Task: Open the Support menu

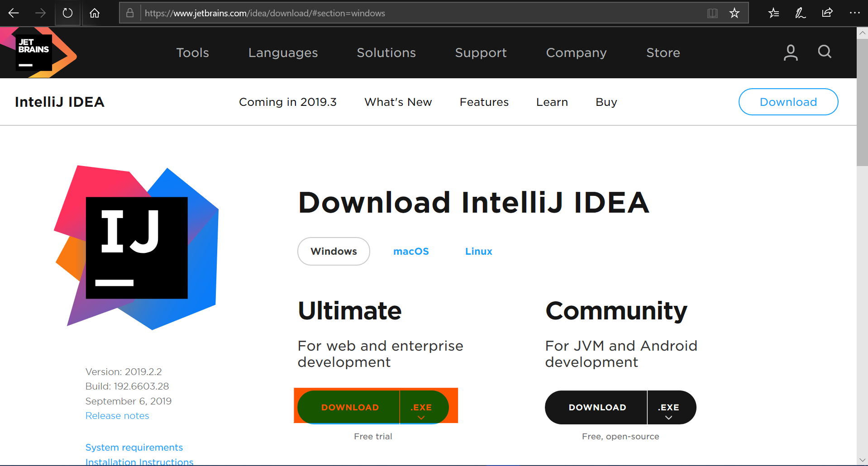Action: [481, 53]
